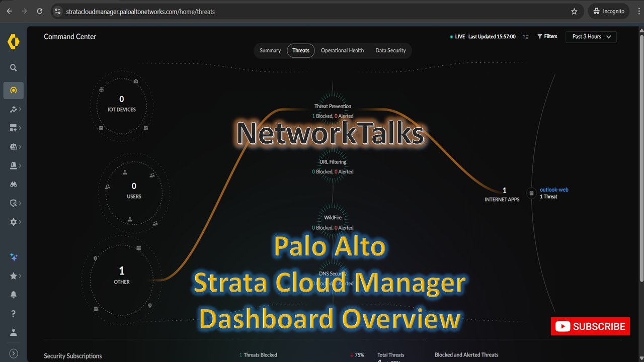Click the Incognito indicator button
This screenshot has height=362, width=644.
(608, 11)
